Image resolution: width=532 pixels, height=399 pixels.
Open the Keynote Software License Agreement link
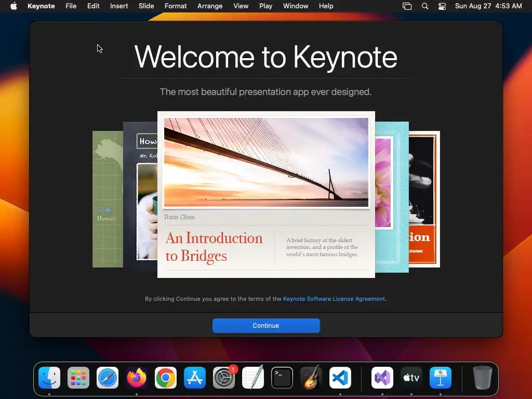pos(334,299)
